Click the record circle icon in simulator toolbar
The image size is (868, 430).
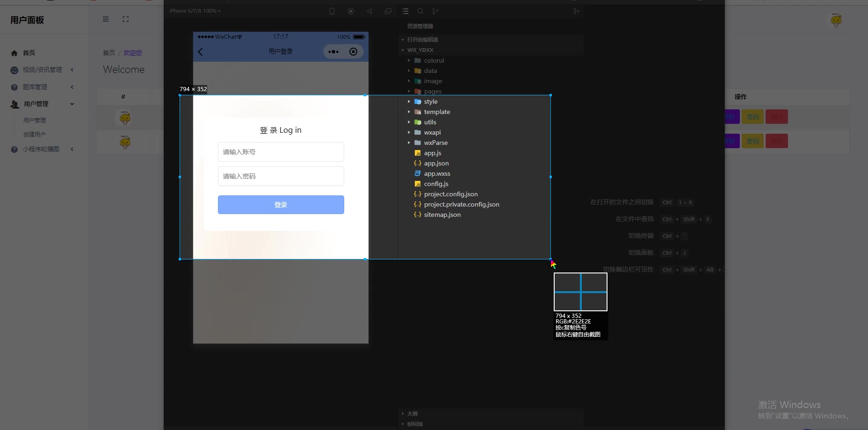pos(351,11)
